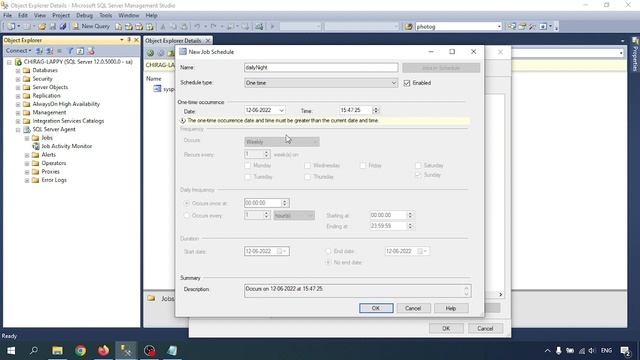
Task: Click the New Query toolbar button
Action: click(91, 26)
